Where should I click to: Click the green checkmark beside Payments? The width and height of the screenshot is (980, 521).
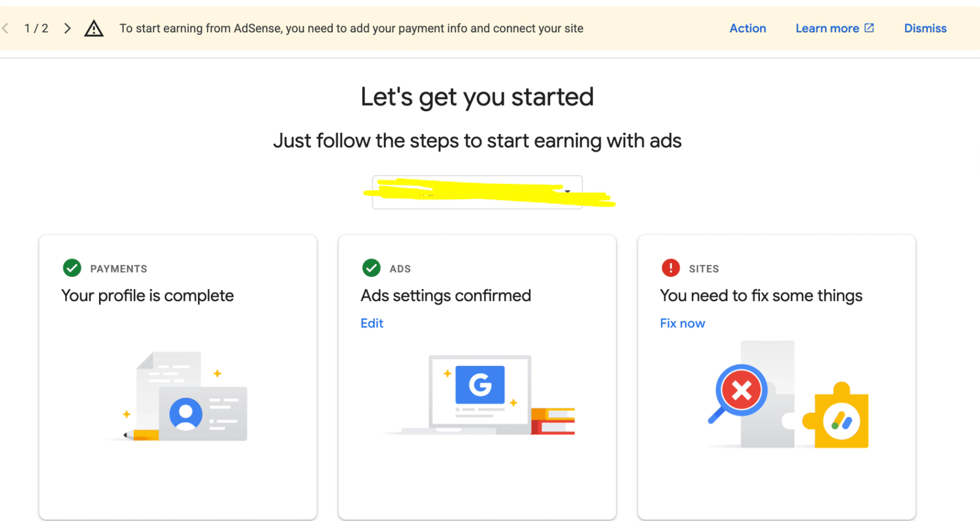click(x=72, y=268)
